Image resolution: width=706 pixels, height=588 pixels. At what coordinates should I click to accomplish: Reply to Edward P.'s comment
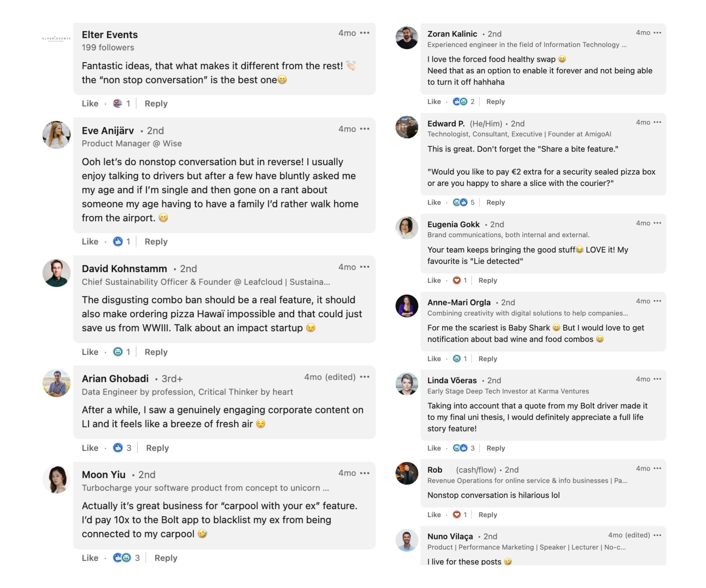pyautogui.click(x=496, y=202)
